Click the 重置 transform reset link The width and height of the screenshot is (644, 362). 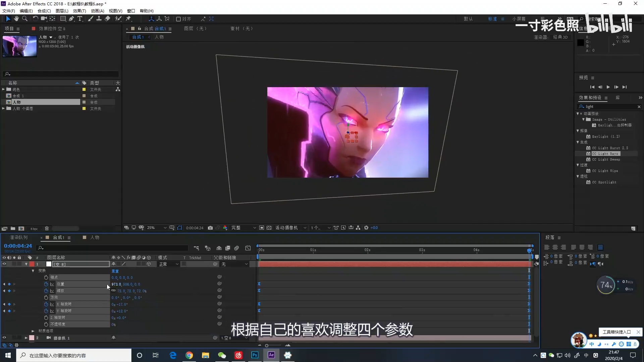pyautogui.click(x=115, y=271)
